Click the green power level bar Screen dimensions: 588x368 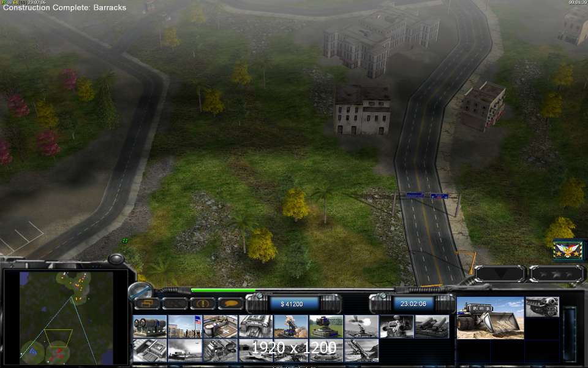[223, 290]
